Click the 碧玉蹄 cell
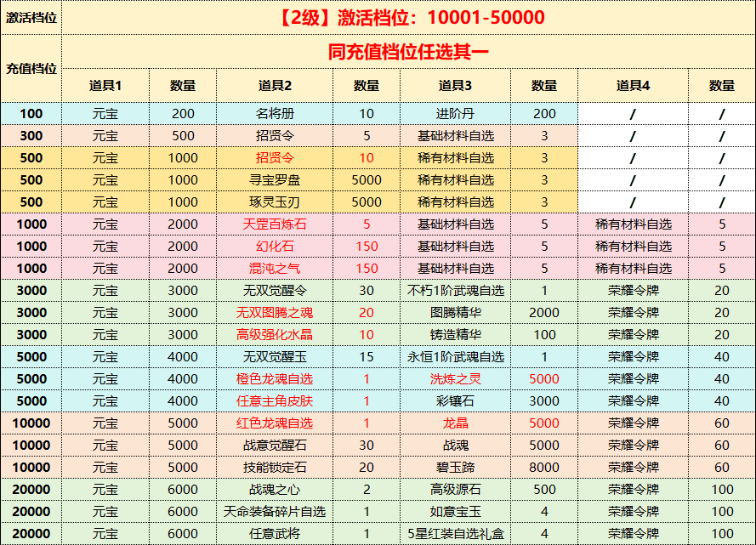This screenshot has height=545, width=756. [x=455, y=468]
